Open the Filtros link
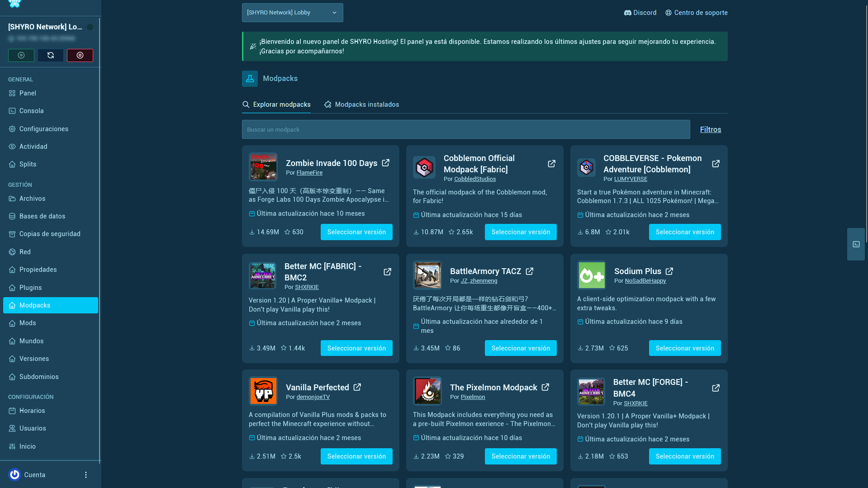 [x=711, y=130]
